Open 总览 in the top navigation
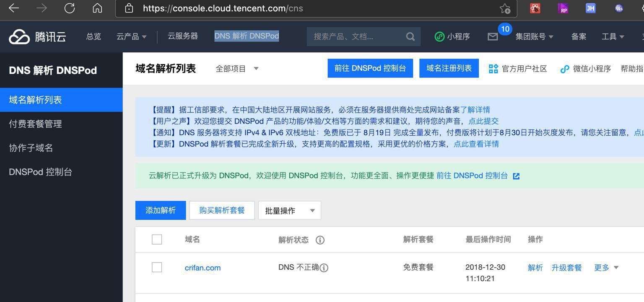The image size is (644, 302). (93, 36)
